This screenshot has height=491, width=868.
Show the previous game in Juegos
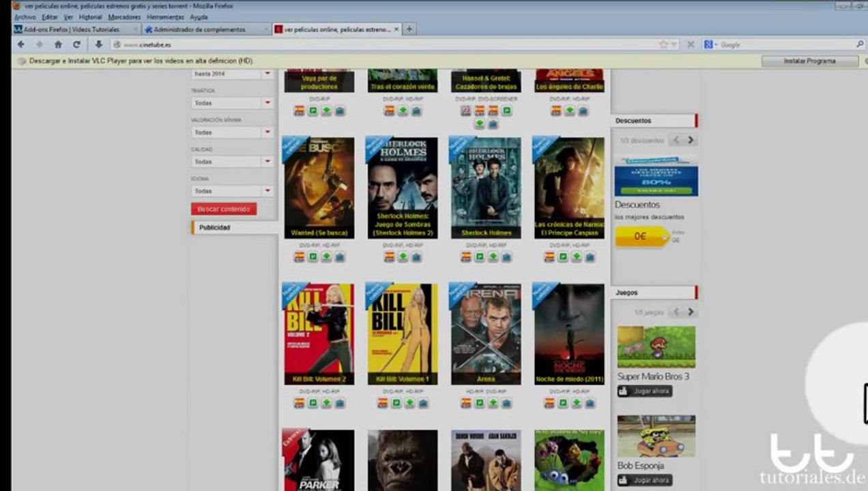[676, 312]
